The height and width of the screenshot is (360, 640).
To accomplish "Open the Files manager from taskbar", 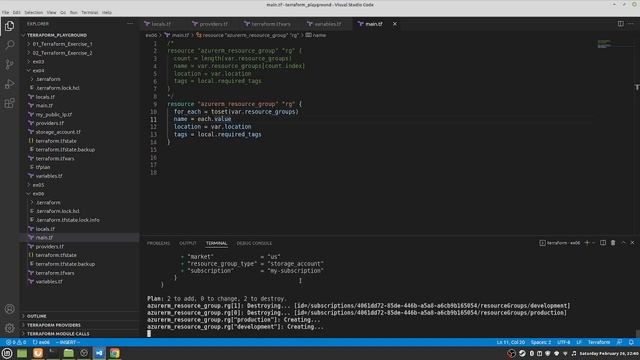I will click(69, 353).
